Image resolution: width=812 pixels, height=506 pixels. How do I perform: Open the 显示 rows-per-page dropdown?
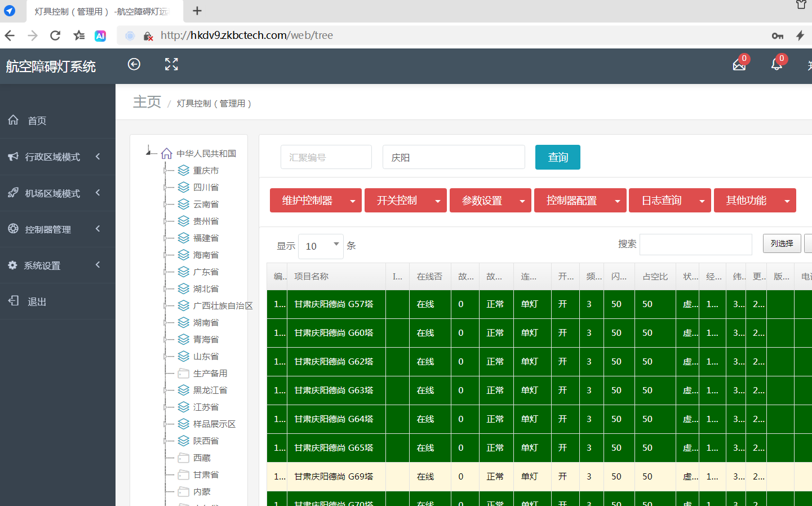click(321, 246)
